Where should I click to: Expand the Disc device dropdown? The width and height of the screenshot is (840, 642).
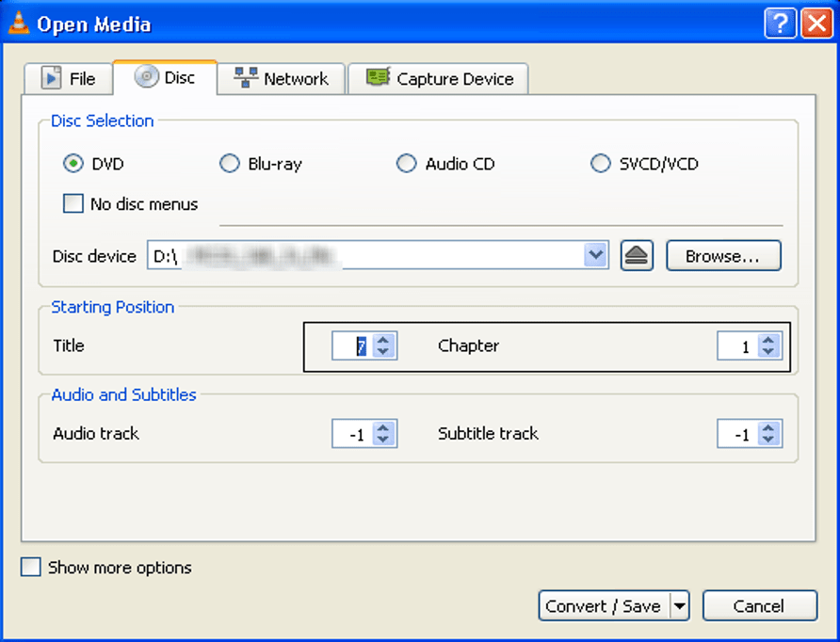pyautogui.click(x=595, y=255)
